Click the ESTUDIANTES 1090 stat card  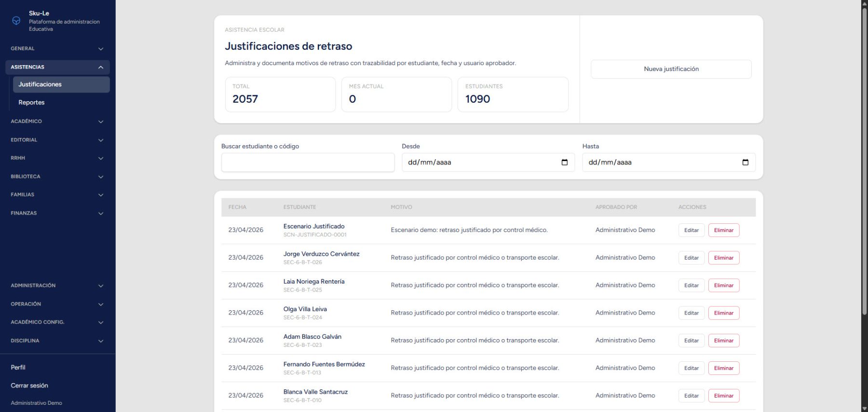pos(513,95)
